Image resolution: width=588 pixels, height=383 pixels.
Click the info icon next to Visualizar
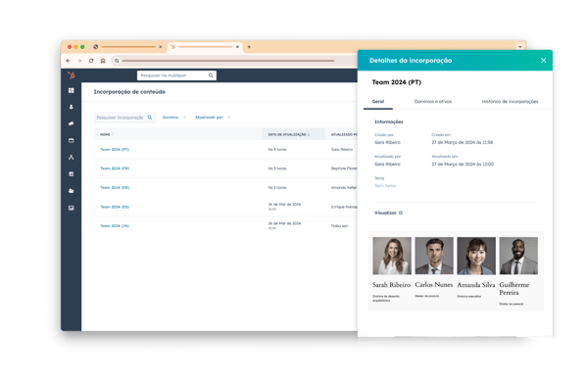(401, 213)
